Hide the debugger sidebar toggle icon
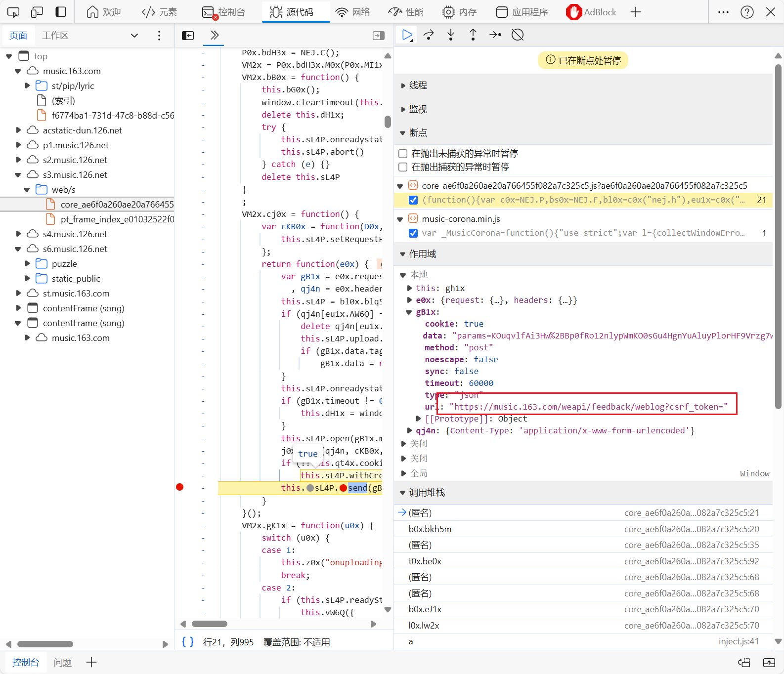The height and width of the screenshot is (674, 784). point(379,36)
